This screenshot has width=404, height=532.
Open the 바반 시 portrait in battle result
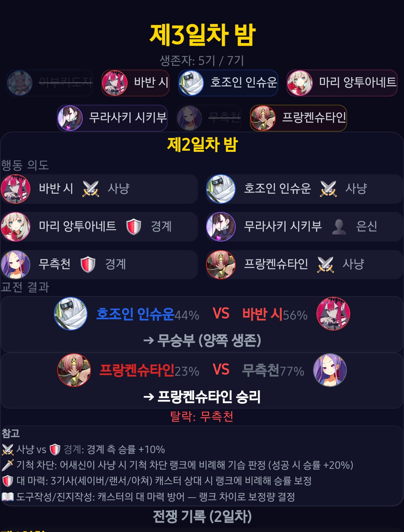(x=333, y=314)
